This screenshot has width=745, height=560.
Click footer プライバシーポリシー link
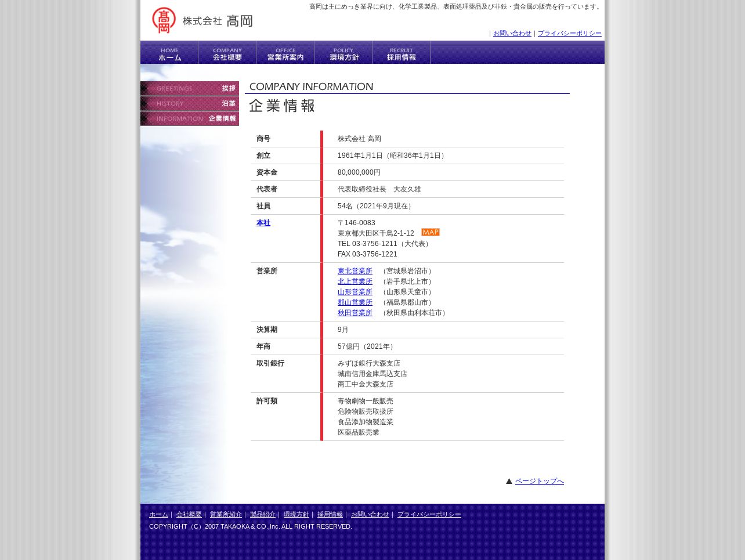pos(429,515)
